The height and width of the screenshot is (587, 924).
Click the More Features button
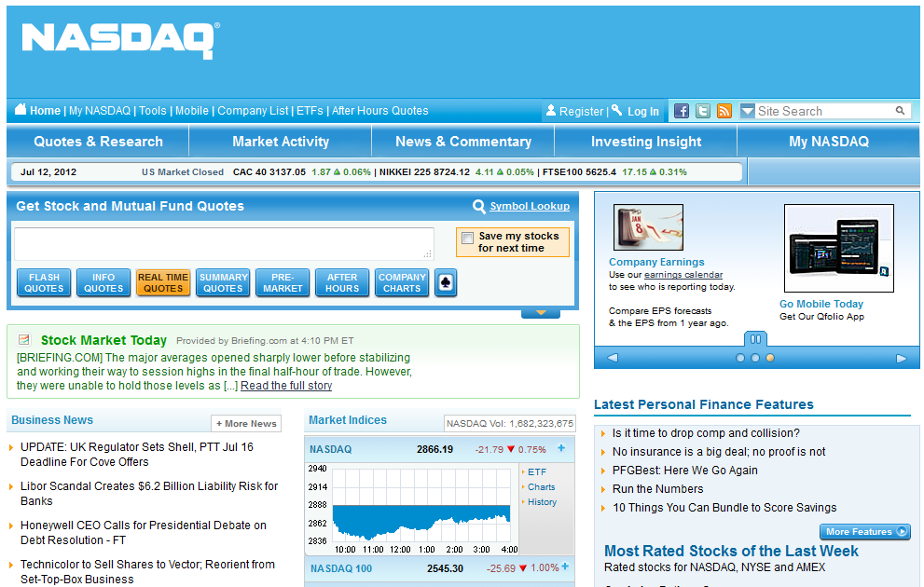(865, 532)
